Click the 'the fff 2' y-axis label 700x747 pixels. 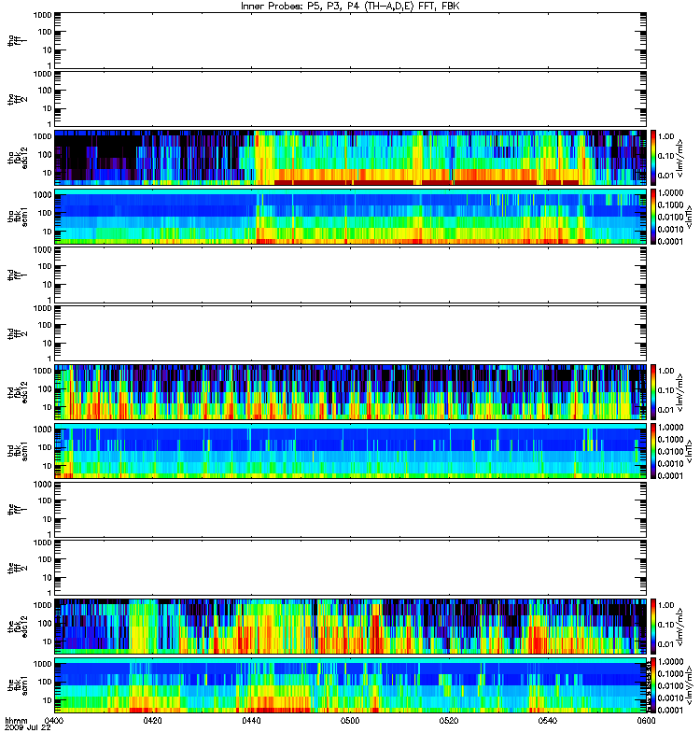pos(18,568)
